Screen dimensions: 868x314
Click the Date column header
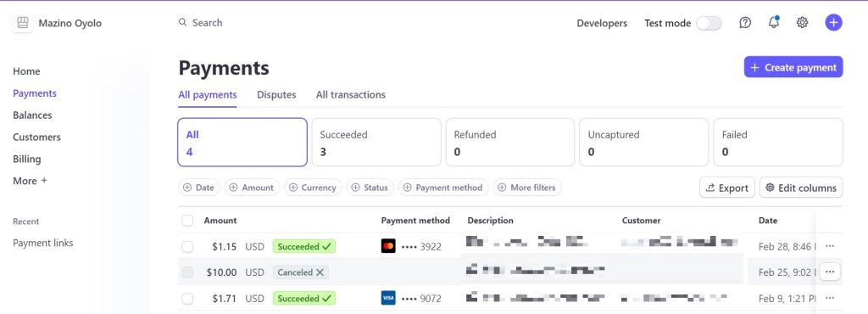[x=768, y=221]
